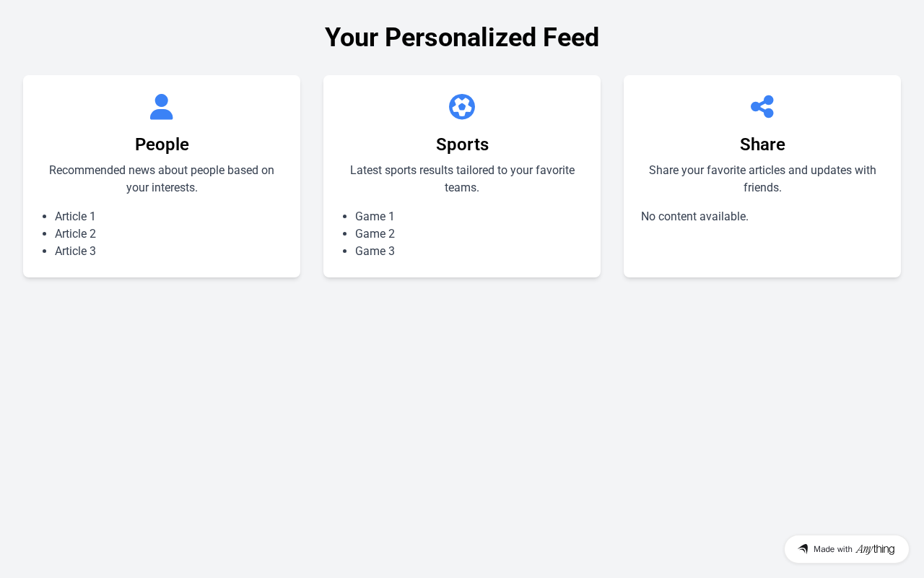Choose Game 3 from Sports card
The image size is (924, 578).
tap(375, 251)
